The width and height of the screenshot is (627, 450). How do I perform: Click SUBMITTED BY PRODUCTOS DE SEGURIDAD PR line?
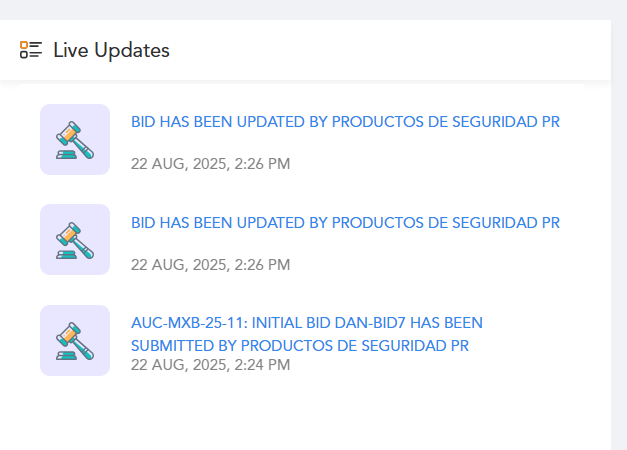click(x=300, y=346)
